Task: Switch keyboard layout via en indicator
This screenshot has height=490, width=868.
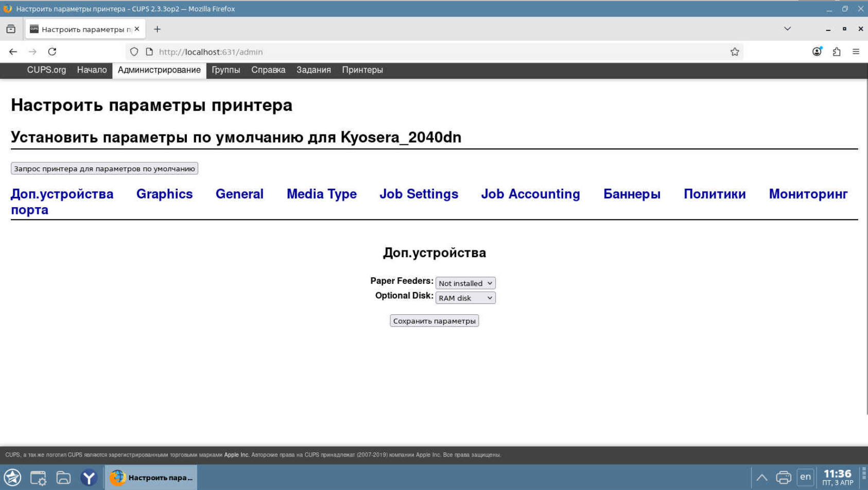Action: [x=805, y=477]
